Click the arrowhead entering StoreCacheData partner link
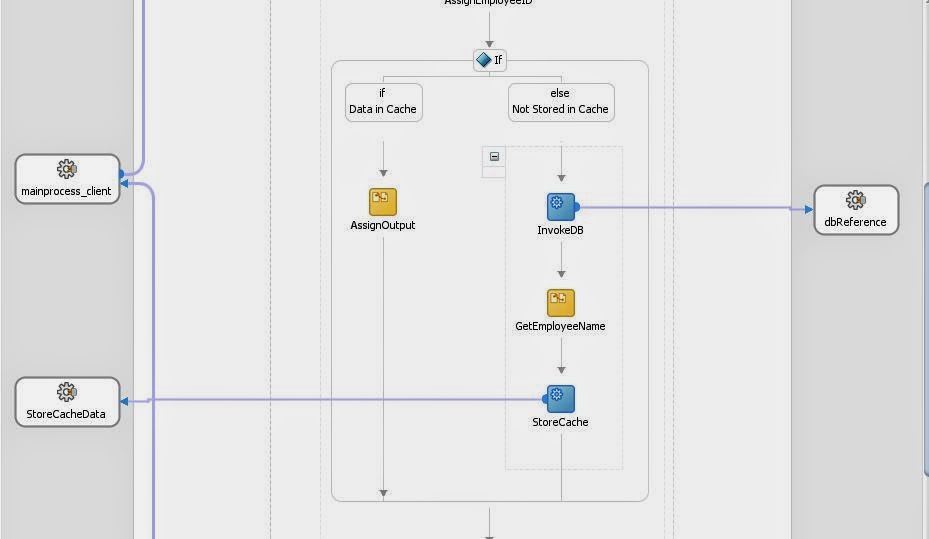Screen dimensions: 929x539 click(x=124, y=401)
